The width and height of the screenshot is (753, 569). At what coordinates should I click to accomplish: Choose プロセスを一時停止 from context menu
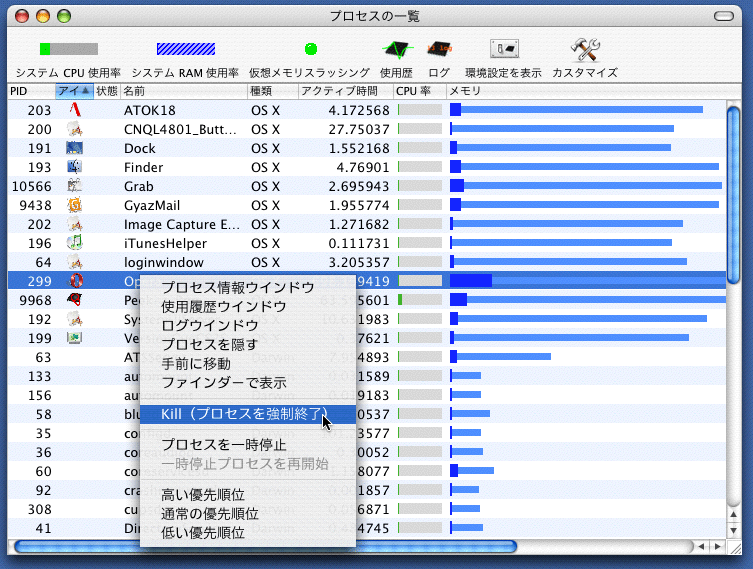coord(248,445)
